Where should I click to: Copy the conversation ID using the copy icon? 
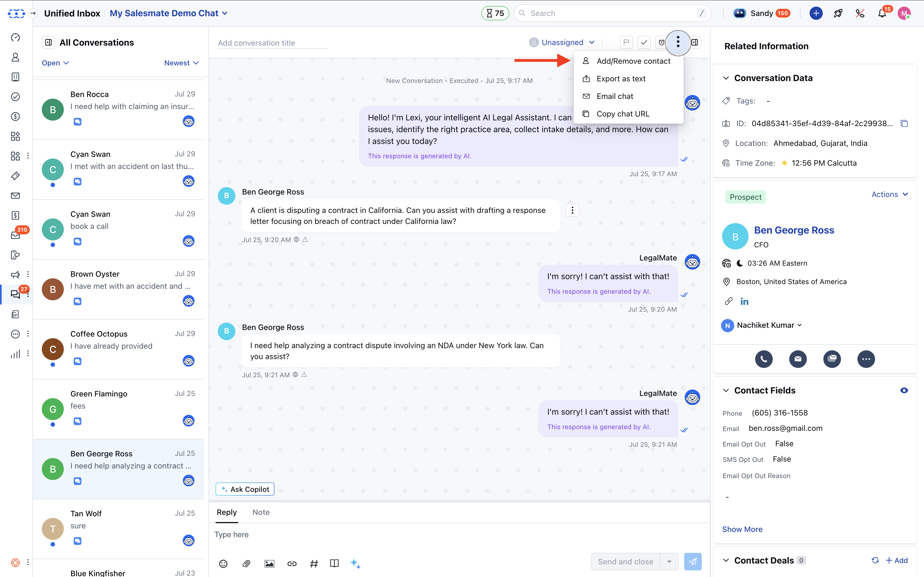coord(904,123)
